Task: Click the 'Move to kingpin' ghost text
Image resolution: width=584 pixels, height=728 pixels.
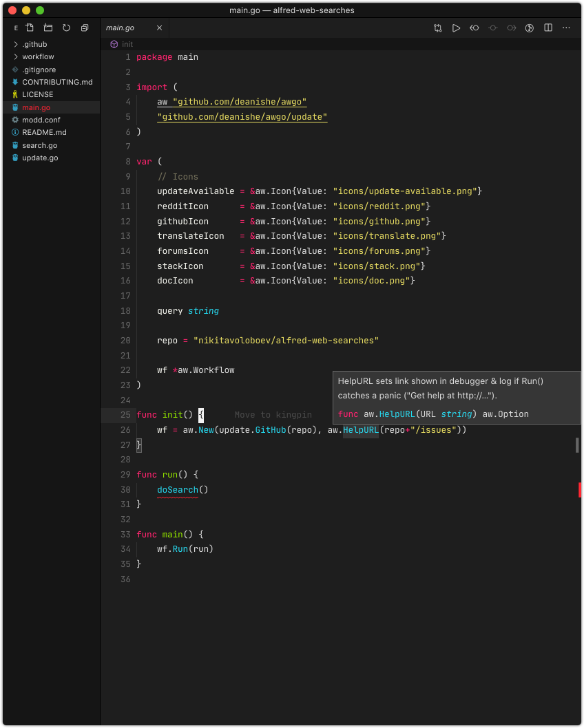Action: tap(273, 415)
